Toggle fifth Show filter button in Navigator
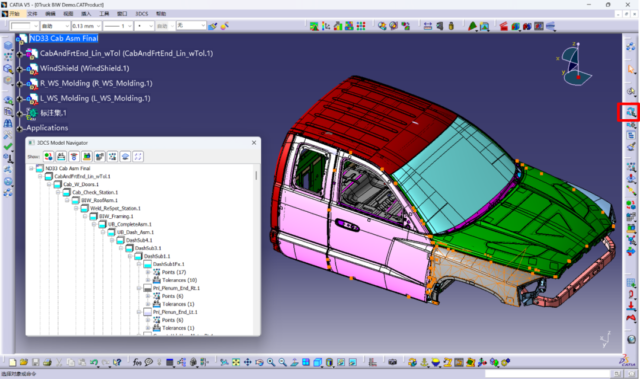Viewport: 640px width, 379px height. tap(100, 157)
